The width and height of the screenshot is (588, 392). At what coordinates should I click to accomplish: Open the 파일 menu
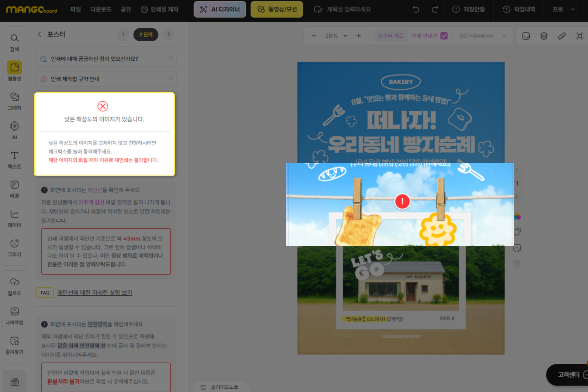(x=76, y=9)
